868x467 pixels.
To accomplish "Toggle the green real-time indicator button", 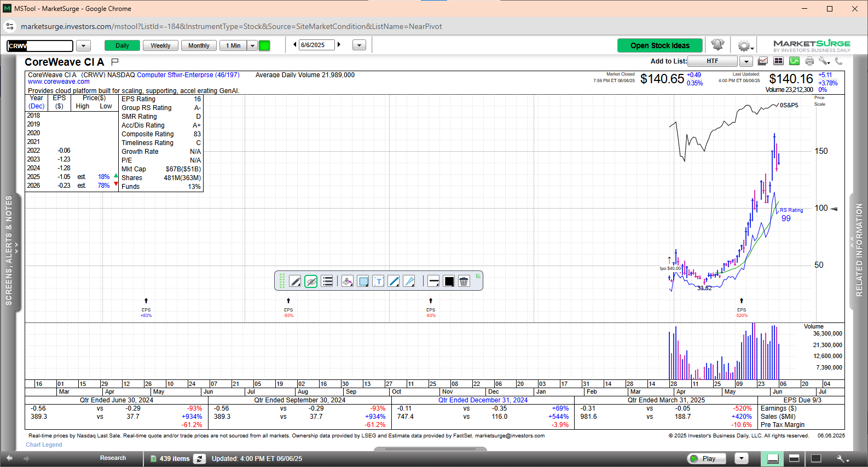I will pos(264,45).
